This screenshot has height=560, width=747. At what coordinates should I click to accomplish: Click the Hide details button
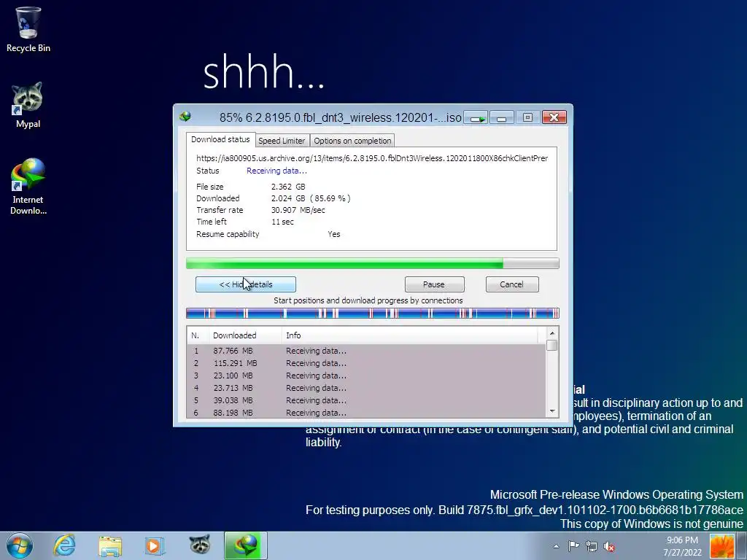tap(246, 284)
